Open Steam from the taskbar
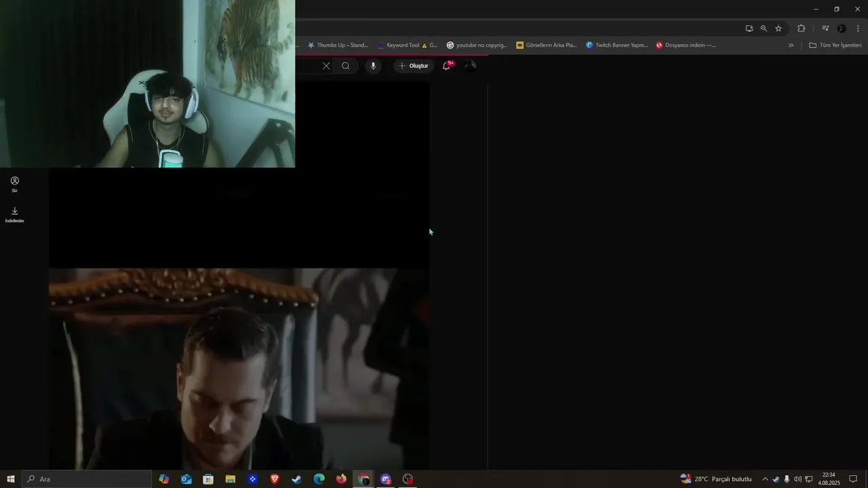This screenshot has width=868, height=488. [297, 479]
